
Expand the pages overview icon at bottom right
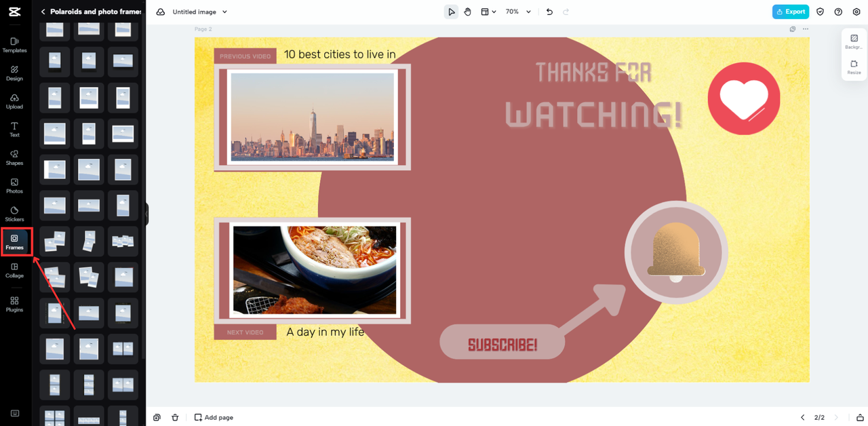(x=860, y=417)
